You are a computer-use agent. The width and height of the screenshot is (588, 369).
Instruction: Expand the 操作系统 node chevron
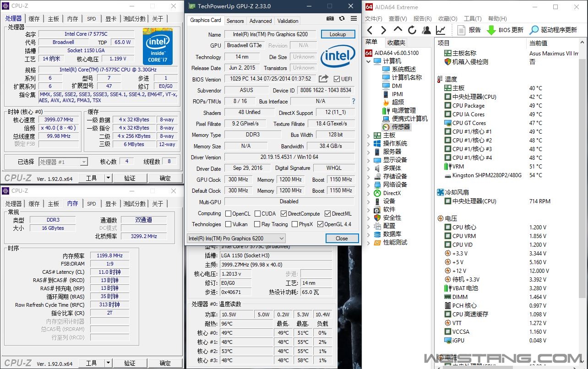(369, 143)
